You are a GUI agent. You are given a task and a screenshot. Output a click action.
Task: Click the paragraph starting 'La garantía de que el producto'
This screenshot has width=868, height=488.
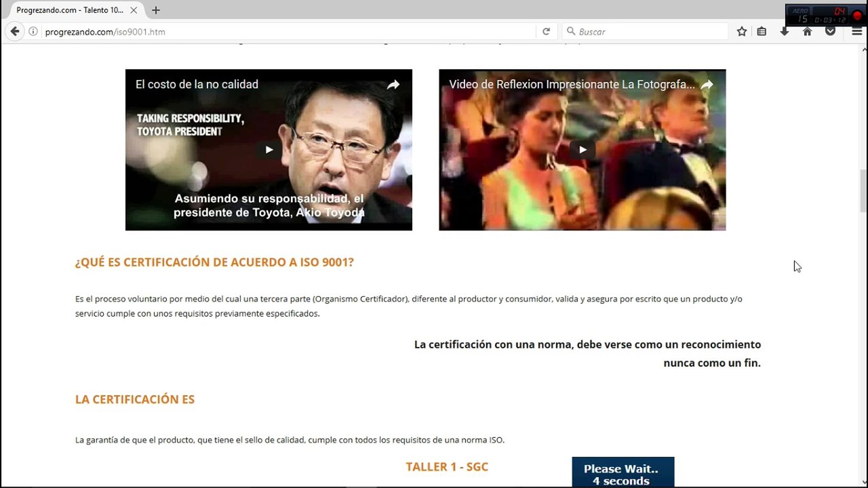tap(290, 440)
